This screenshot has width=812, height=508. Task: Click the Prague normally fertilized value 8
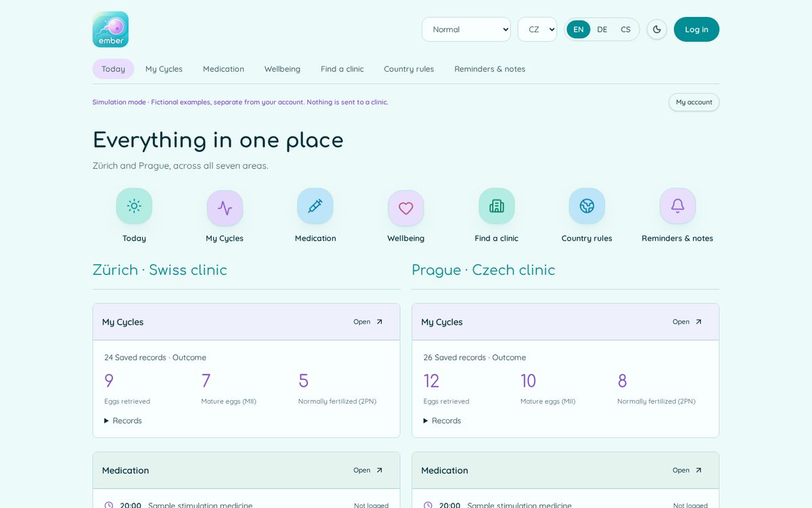(x=623, y=381)
